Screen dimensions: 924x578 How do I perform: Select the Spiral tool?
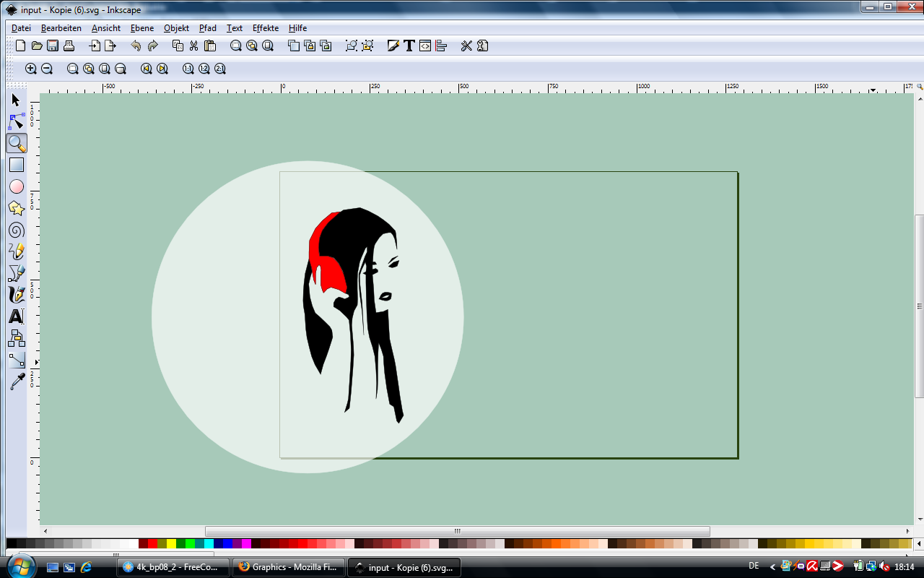(17, 230)
